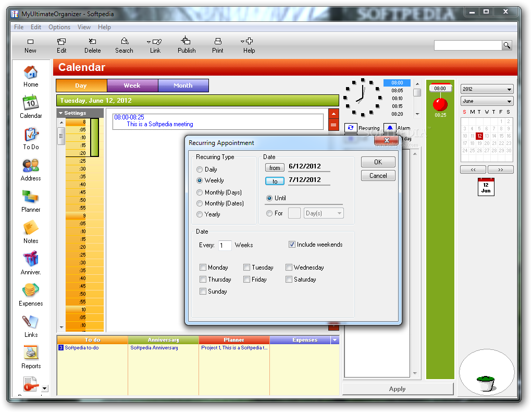Switch to the Week tab
The image size is (532, 413).
coord(132,86)
